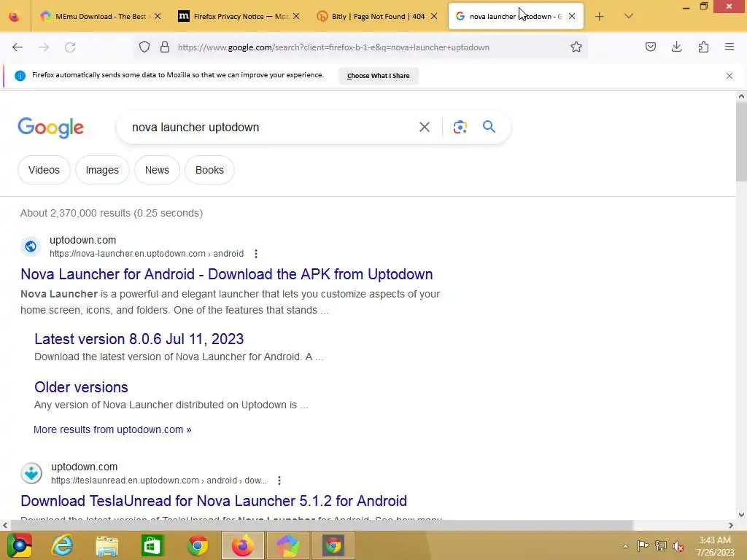The width and height of the screenshot is (747, 560).
Task: Click the site security padlock icon
Action: 165,47
